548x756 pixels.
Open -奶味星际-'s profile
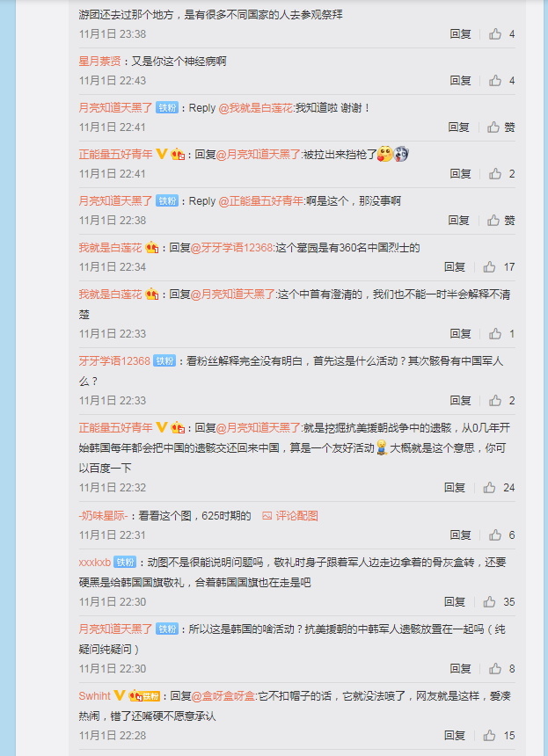(103, 516)
